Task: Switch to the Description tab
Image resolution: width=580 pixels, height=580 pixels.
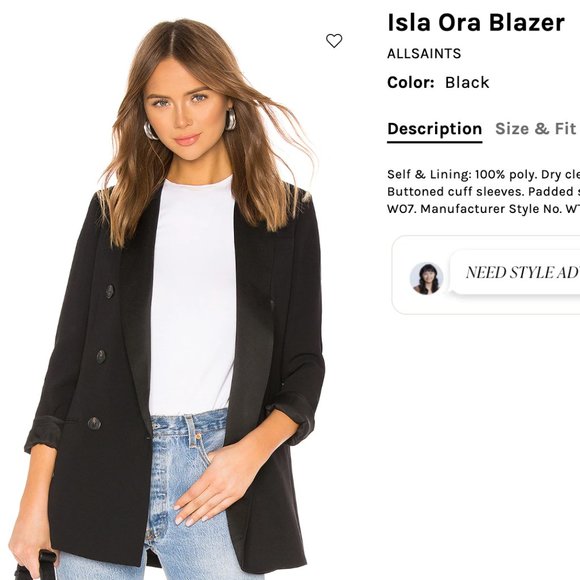Action: (x=435, y=129)
